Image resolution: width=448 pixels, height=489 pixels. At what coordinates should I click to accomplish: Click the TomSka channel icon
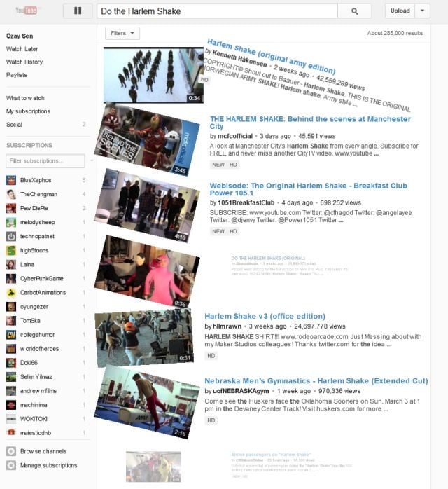[11, 321]
